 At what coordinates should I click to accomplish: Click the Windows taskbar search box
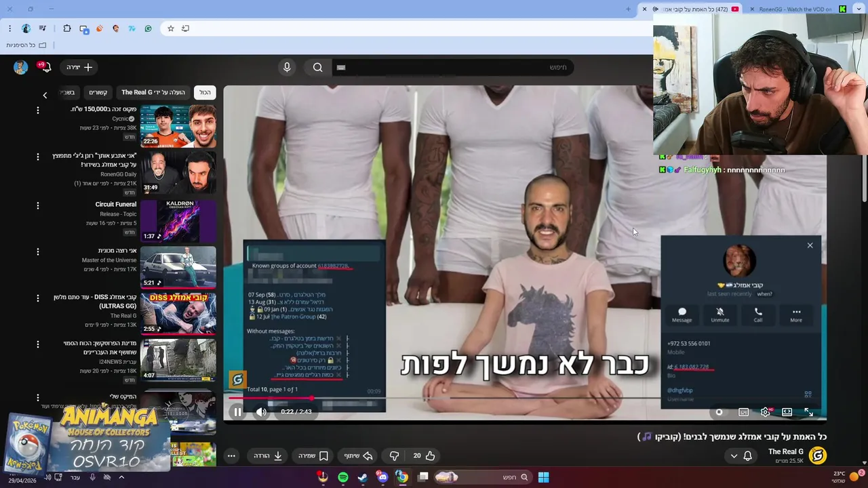483,477
